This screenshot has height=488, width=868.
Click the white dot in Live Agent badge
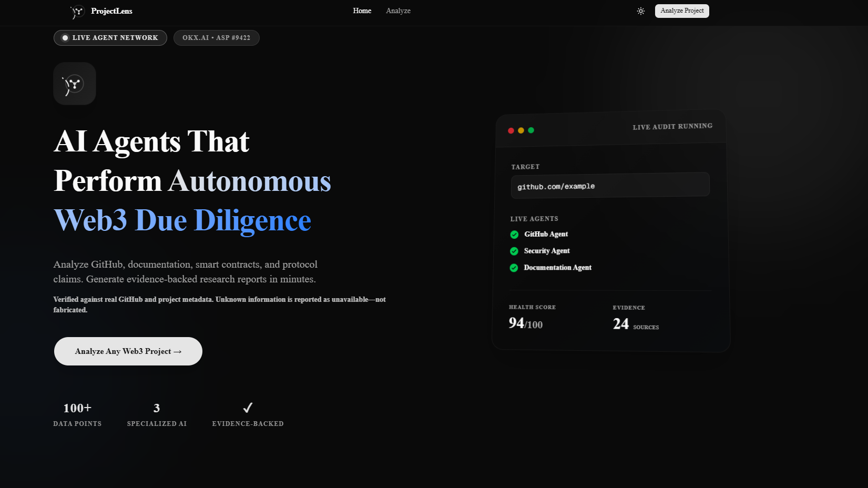pos(65,38)
